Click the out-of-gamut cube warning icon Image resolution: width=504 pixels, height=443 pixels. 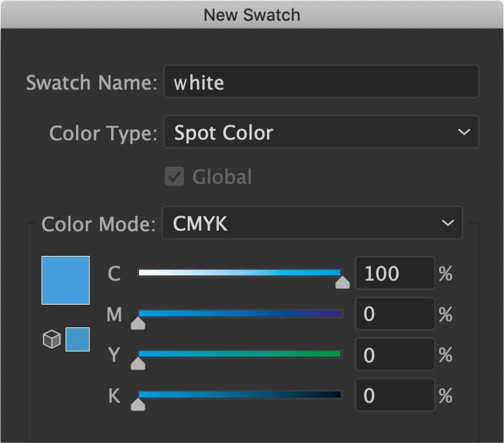[51, 339]
